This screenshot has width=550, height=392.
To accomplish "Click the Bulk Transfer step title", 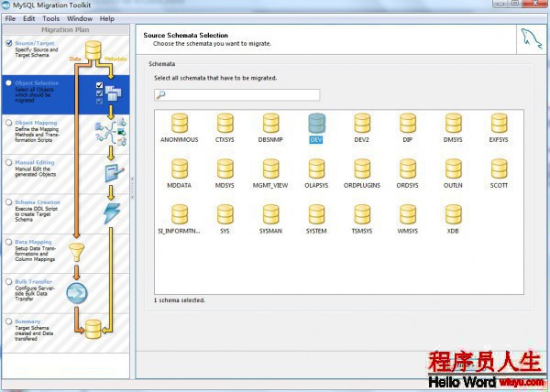I will [34, 282].
